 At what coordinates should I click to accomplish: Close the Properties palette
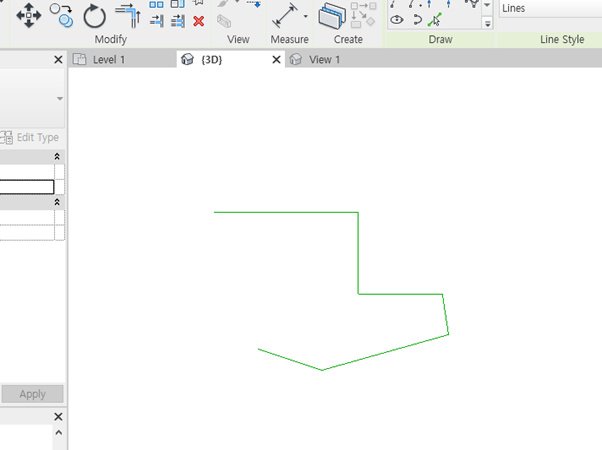58,60
